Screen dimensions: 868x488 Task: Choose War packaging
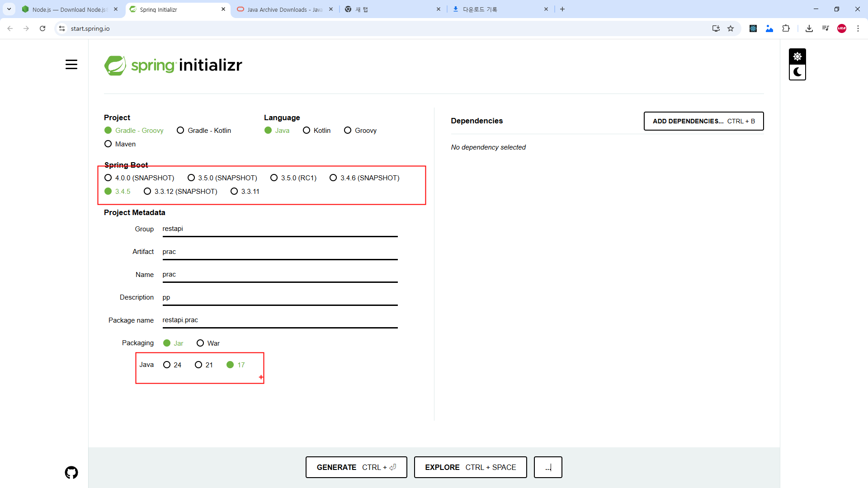208,343
